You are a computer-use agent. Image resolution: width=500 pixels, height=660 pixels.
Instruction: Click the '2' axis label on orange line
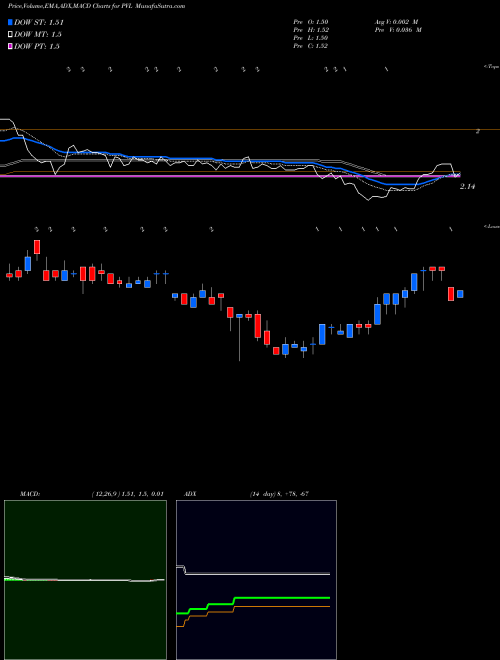(x=478, y=131)
